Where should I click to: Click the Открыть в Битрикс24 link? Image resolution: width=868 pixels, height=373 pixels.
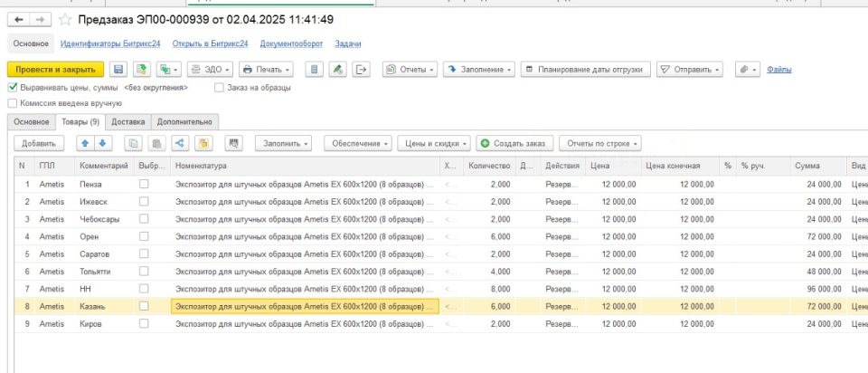tap(210, 43)
